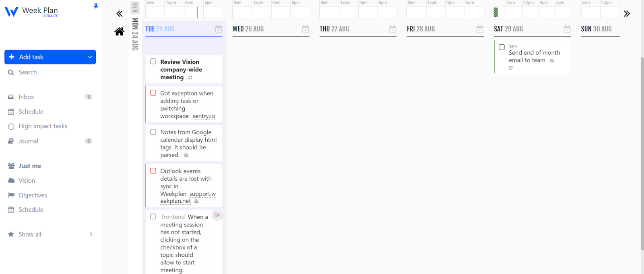Viewport: 644px width, 274px height.
Task: Click the green striped block on Saturday timeline
Action: pos(496,12)
